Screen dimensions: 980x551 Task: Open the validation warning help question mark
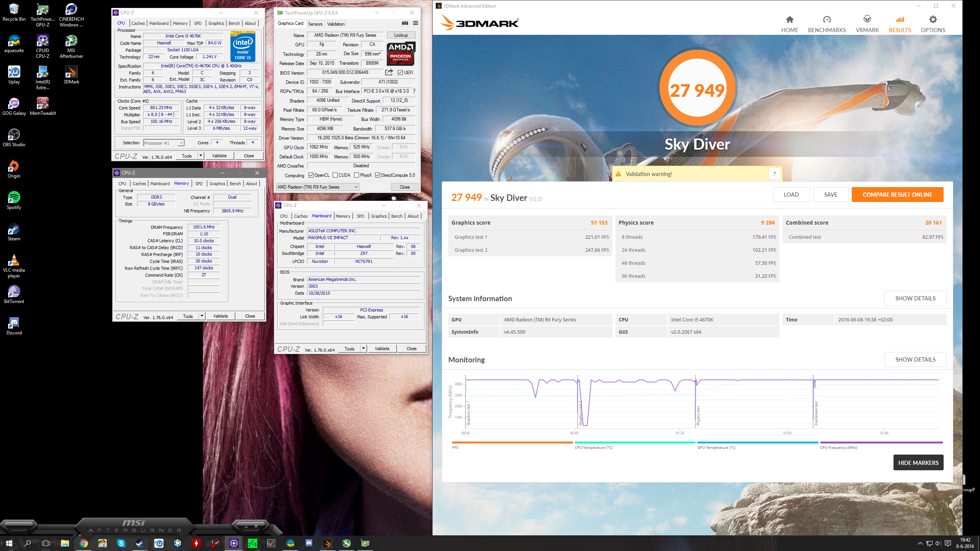(774, 174)
